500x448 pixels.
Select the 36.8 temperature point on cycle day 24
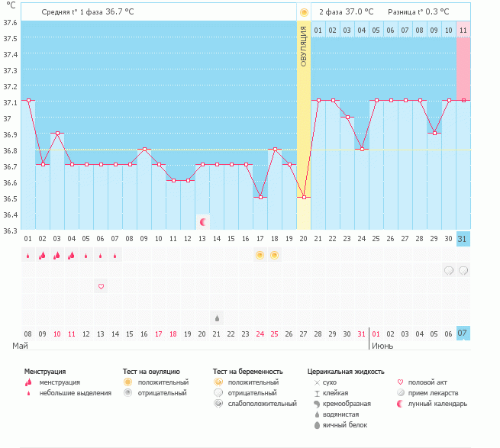click(x=362, y=149)
